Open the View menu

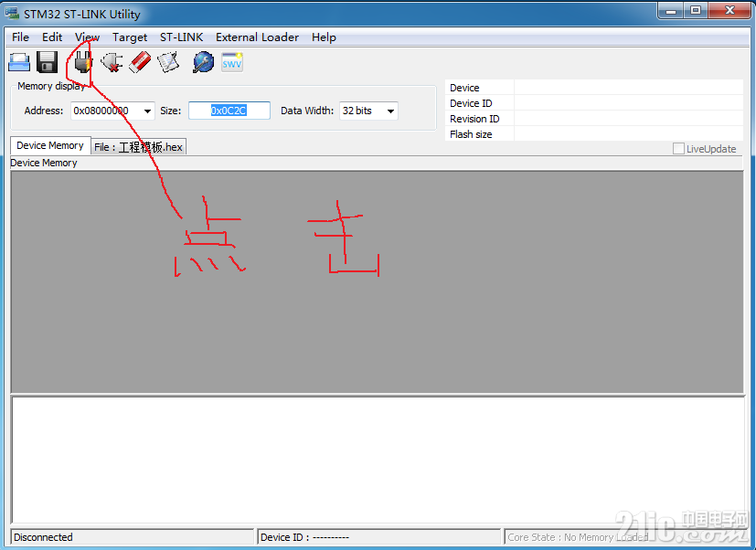[87, 37]
